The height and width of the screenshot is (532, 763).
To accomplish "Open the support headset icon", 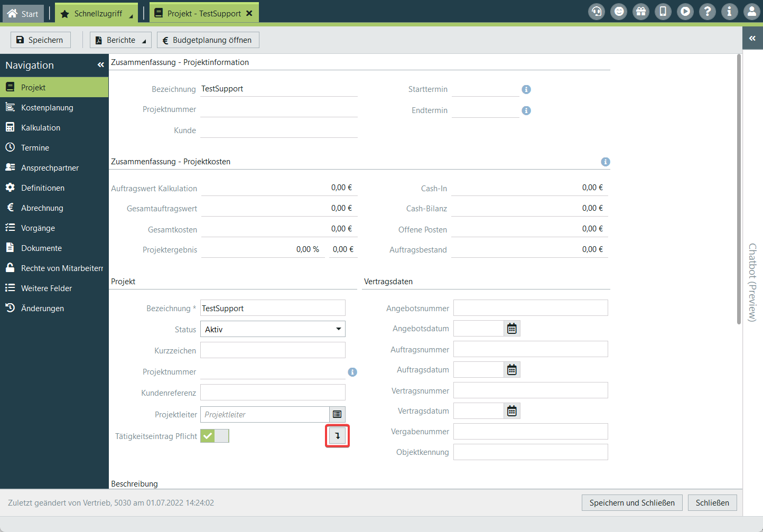I will pos(597,11).
